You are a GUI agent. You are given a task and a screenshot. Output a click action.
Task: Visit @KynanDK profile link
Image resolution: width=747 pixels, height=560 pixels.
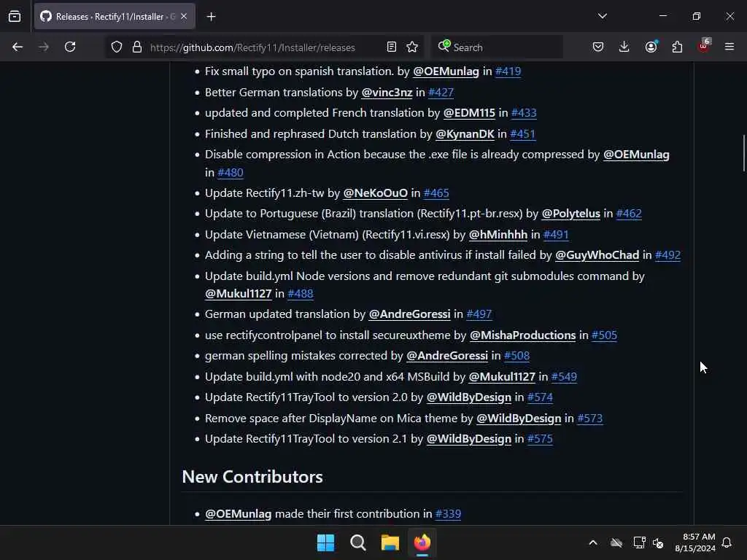pos(465,134)
